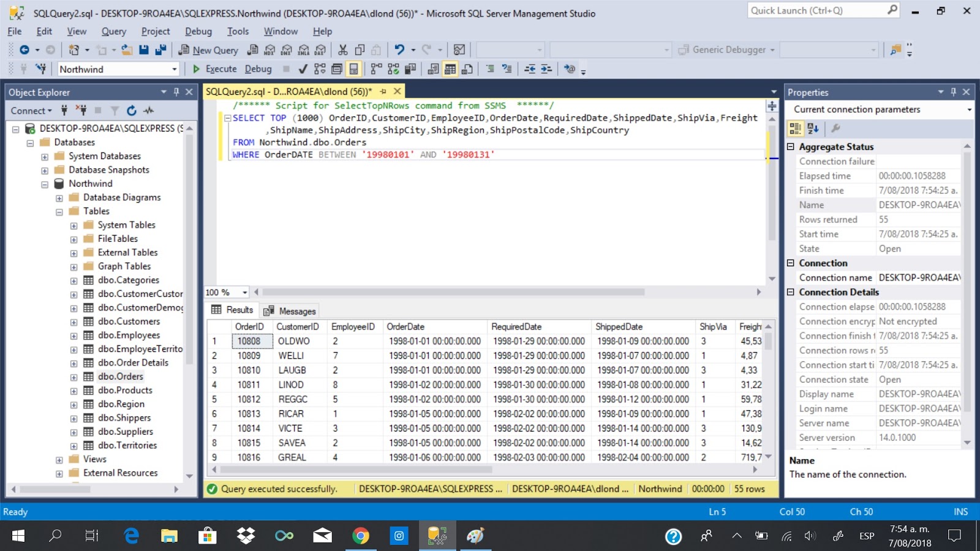The height and width of the screenshot is (551, 980).
Task: Open Google Chrome from the taskbar
Action: [361, 536]
